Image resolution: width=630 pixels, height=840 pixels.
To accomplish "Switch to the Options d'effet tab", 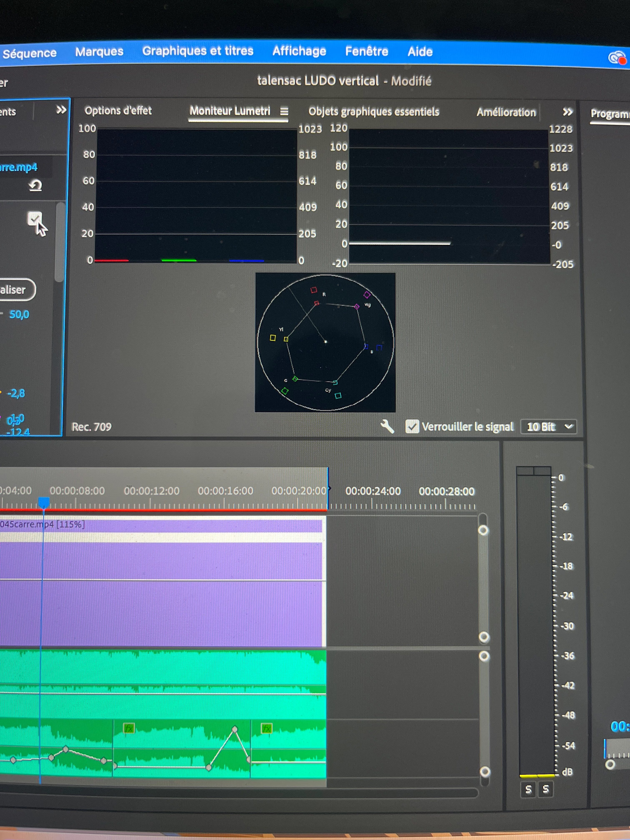I will coord(118,110).
